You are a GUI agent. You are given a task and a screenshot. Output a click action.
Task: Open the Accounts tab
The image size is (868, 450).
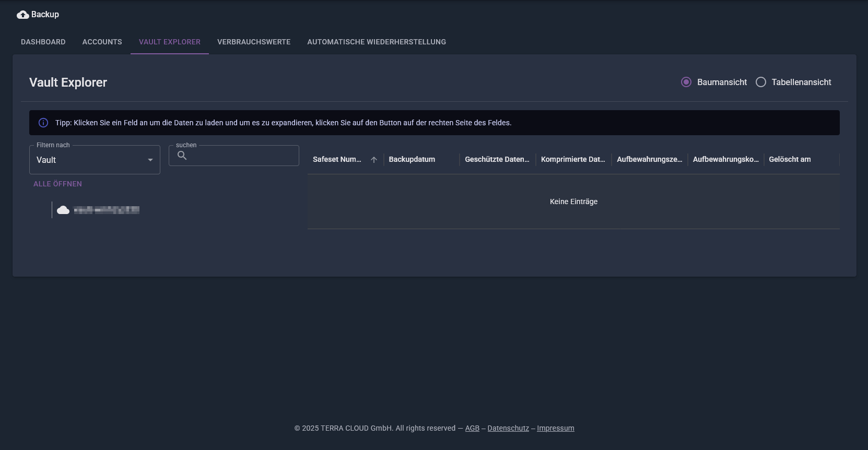pyautogui.click(x=102, y=42)
